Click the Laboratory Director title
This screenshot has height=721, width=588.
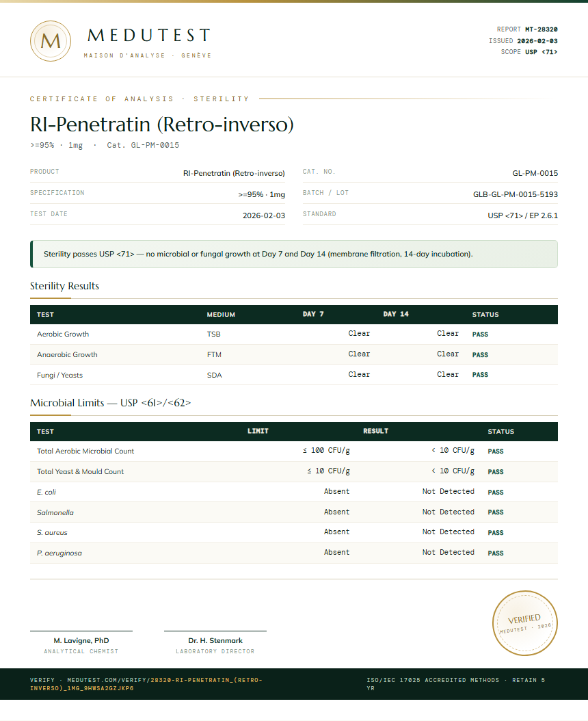(215, 651)
